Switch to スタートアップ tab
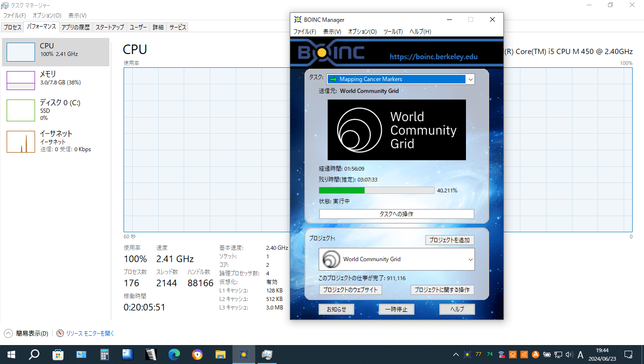644x364 pixels. (x=109, y=27)
